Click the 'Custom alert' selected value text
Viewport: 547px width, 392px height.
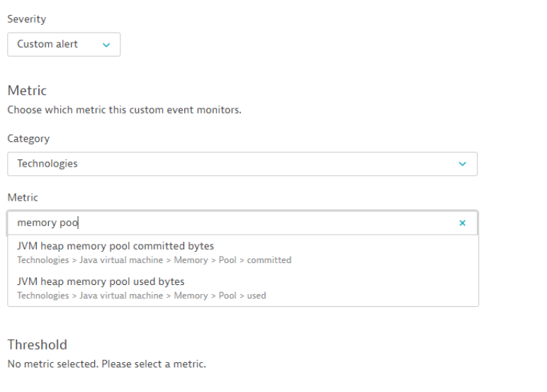[x=47, y=44]
